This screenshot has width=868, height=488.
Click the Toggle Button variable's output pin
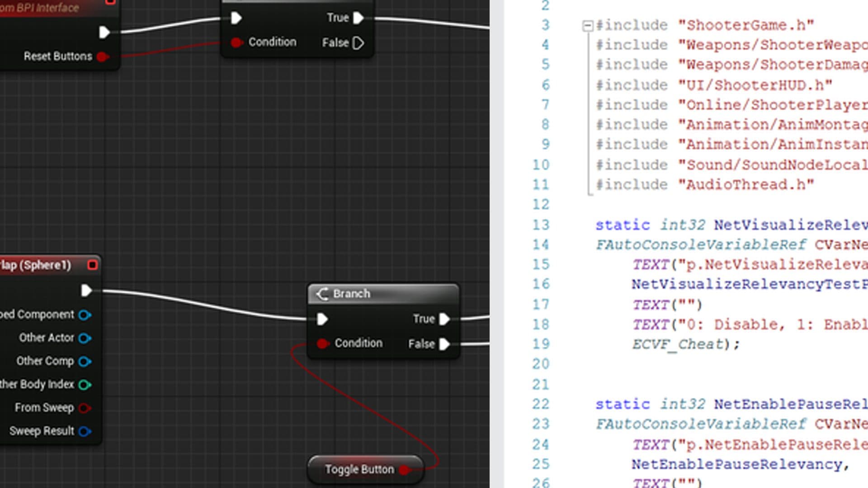point(405,470)
